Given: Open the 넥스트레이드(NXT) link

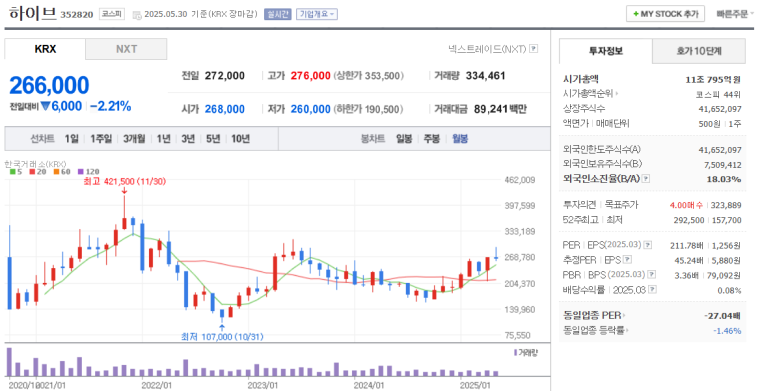Looking at the screenshot, I should [x=487, y=49].
